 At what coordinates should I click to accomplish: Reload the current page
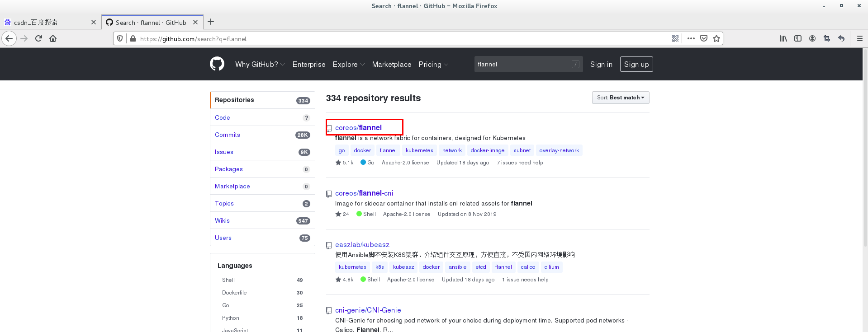tap(38, 38)
